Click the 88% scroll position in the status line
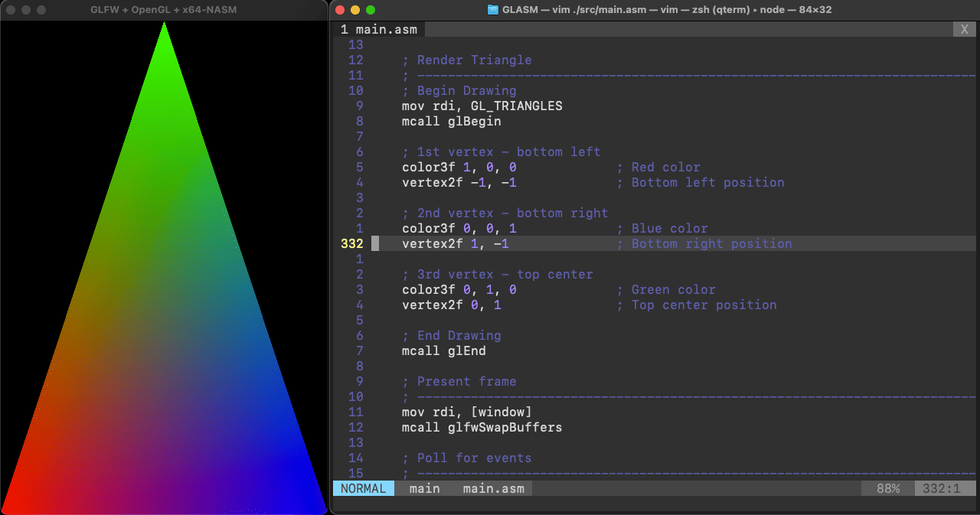The height and width of the screenshot is (515, 980). point(888,488)
